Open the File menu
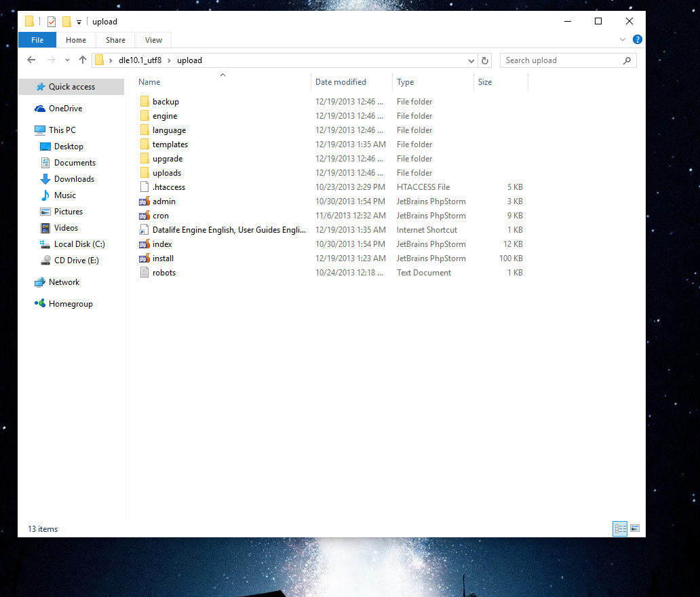Viewport: 700px width, 597px height. coord(37,40)
